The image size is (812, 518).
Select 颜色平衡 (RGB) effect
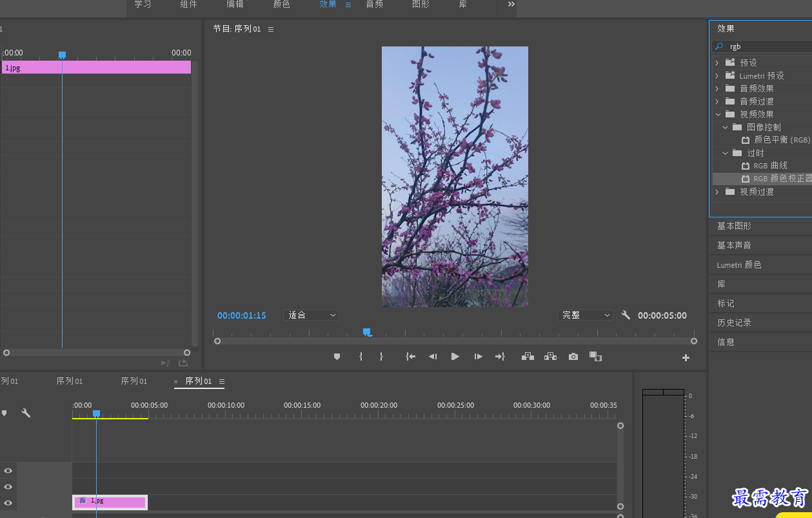782,140
